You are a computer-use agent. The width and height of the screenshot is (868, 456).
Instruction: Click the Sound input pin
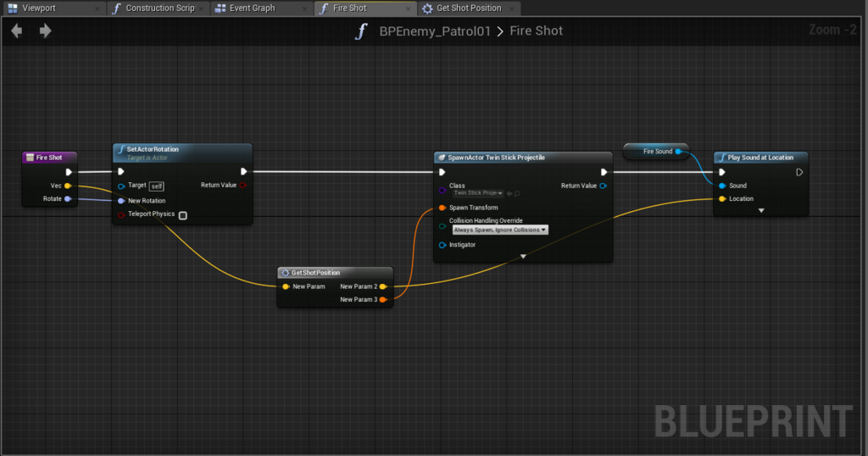point(722,186)
